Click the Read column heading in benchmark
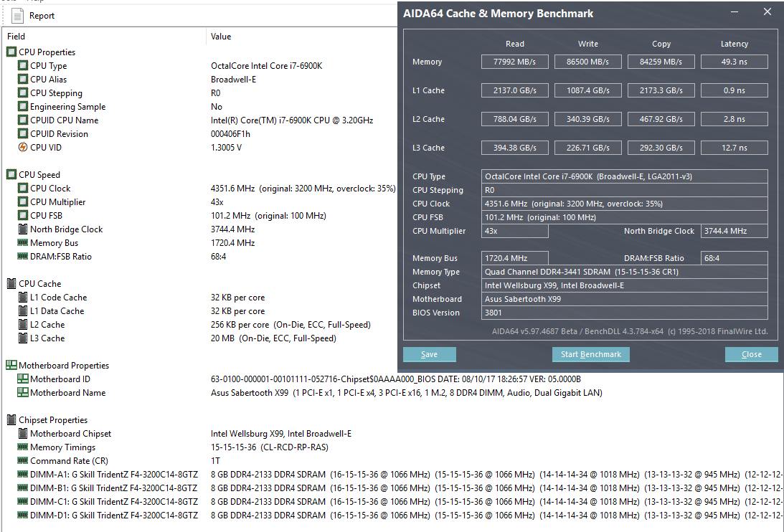 point(514,44)
